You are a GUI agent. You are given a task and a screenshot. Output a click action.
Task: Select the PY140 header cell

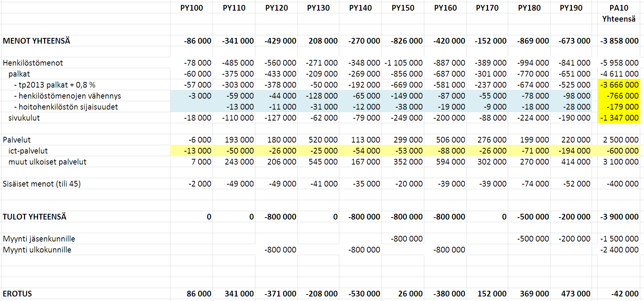click(x=361, y=8)
